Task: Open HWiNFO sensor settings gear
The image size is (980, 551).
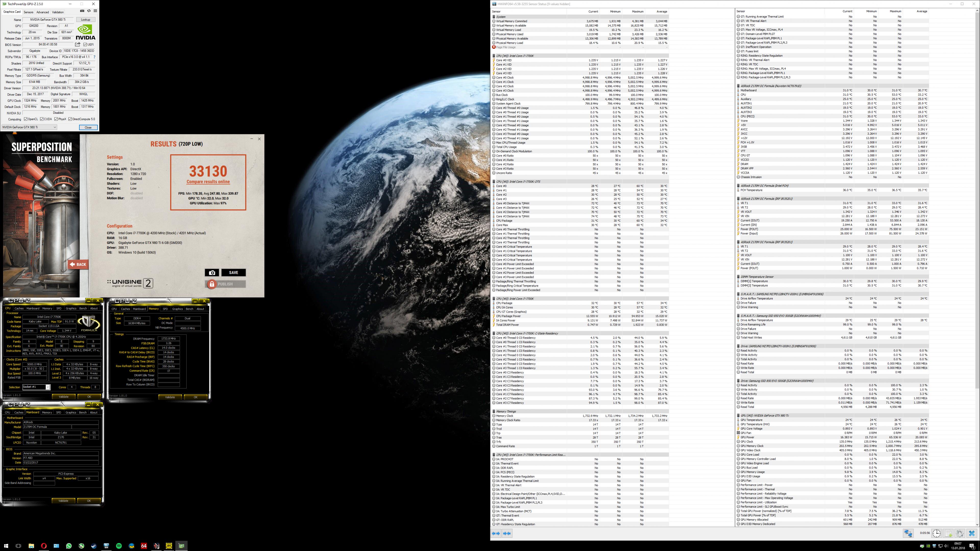Action: pyautogui.click(x=960, y=533)
